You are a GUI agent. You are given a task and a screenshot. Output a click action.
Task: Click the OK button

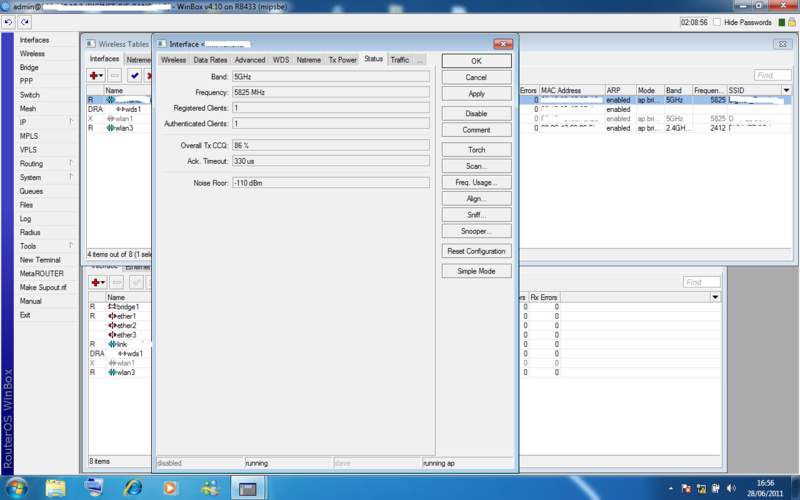(476, 61)
